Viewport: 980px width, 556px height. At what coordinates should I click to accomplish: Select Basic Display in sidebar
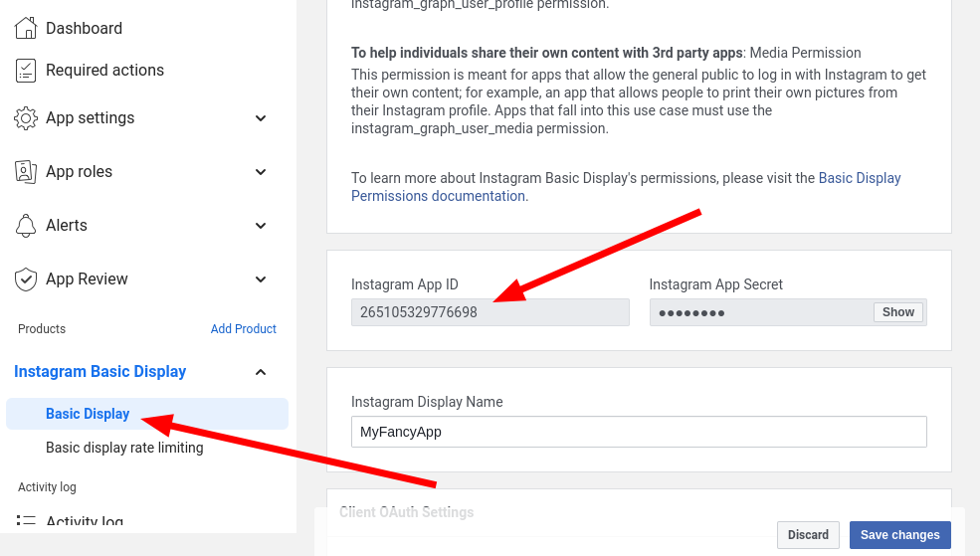[x=88, y=414]
